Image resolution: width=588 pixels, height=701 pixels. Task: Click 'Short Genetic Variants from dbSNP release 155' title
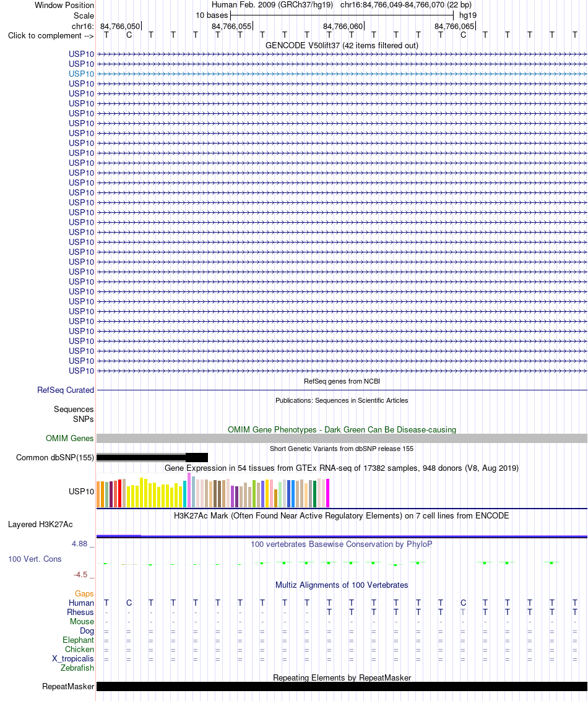coord(342,449)
